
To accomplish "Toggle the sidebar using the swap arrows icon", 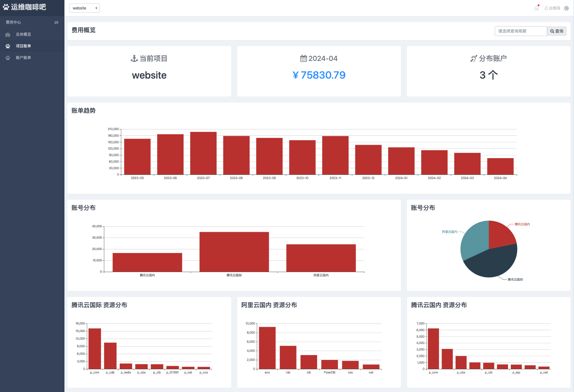I will point(56,22).
